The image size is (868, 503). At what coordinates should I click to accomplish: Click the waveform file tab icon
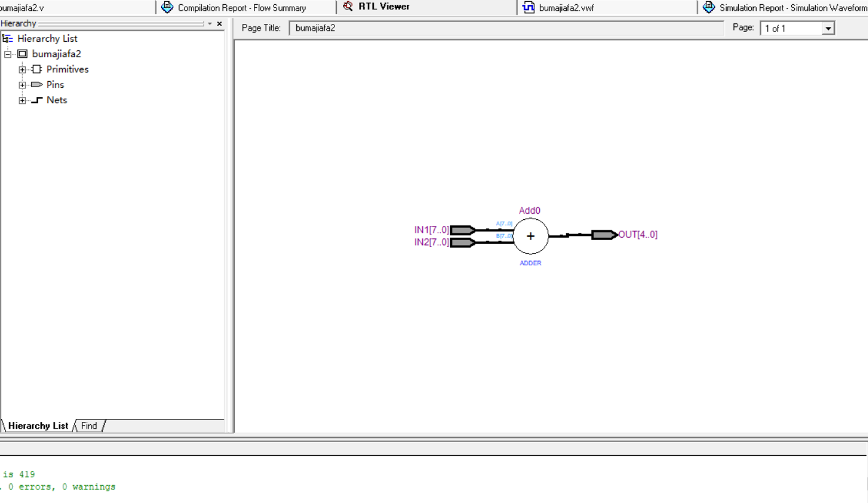tap(528, 7)
